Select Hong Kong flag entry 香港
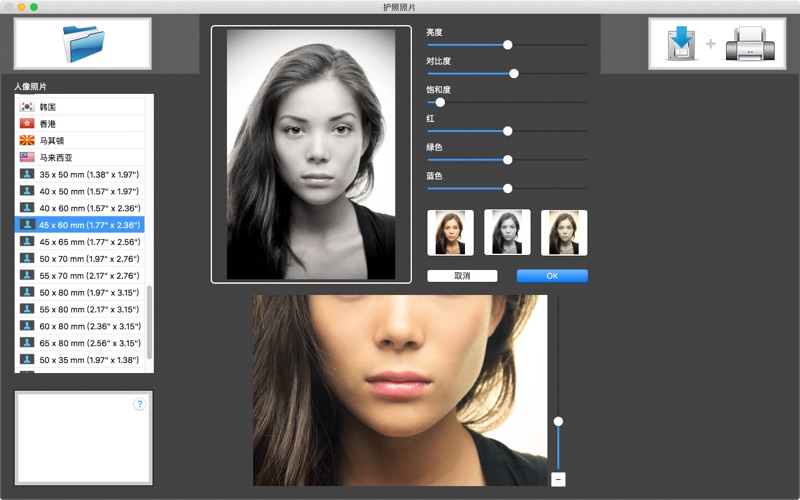Screen dimensions: 800x500 (80, 124)
